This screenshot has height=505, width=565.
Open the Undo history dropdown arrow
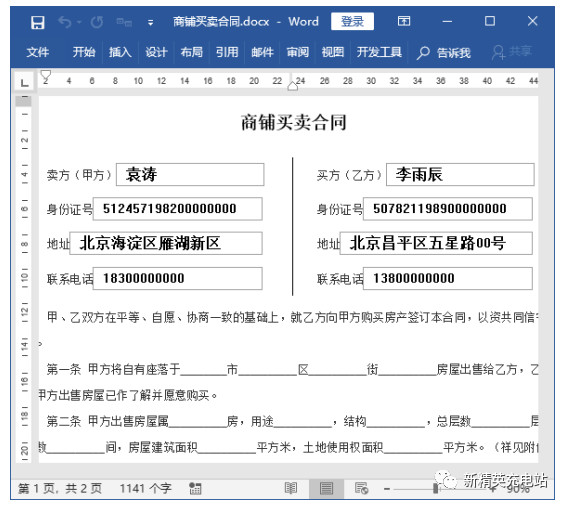click(x=79, y=22)
